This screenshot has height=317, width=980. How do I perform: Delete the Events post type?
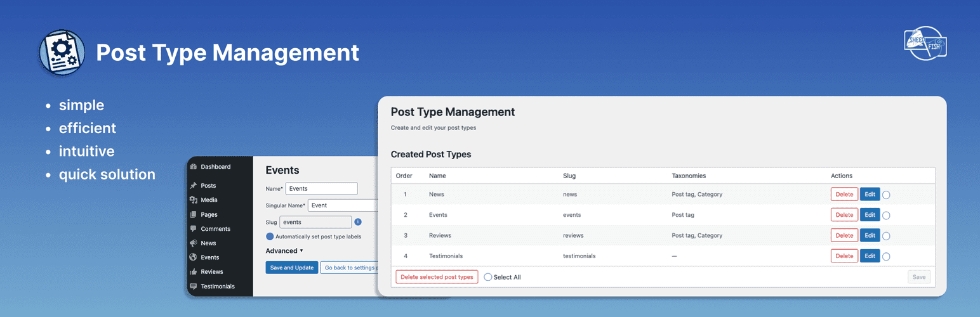pos(844,215)
